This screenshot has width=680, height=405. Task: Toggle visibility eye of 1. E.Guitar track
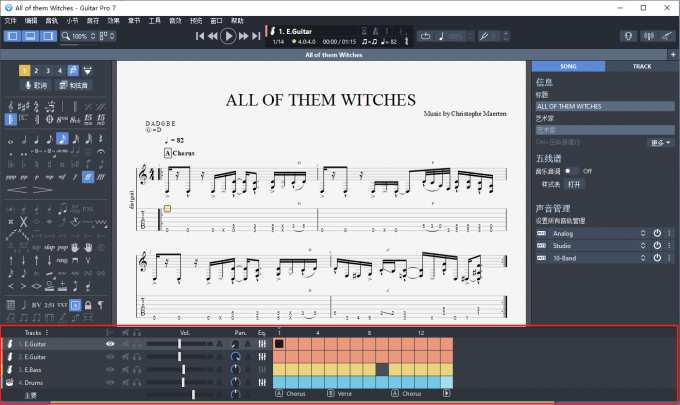point(110,344)
